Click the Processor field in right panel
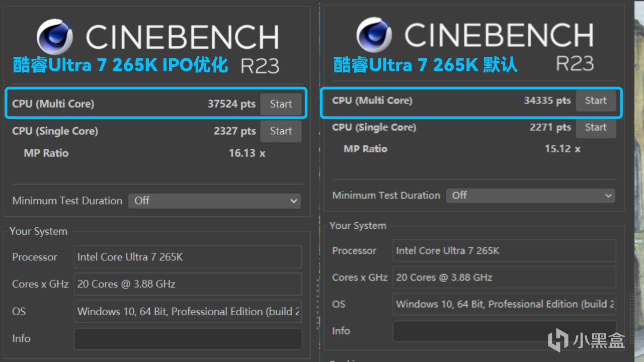Image resolution: width=644 pixels, height=362 pixels. (504, 250)
